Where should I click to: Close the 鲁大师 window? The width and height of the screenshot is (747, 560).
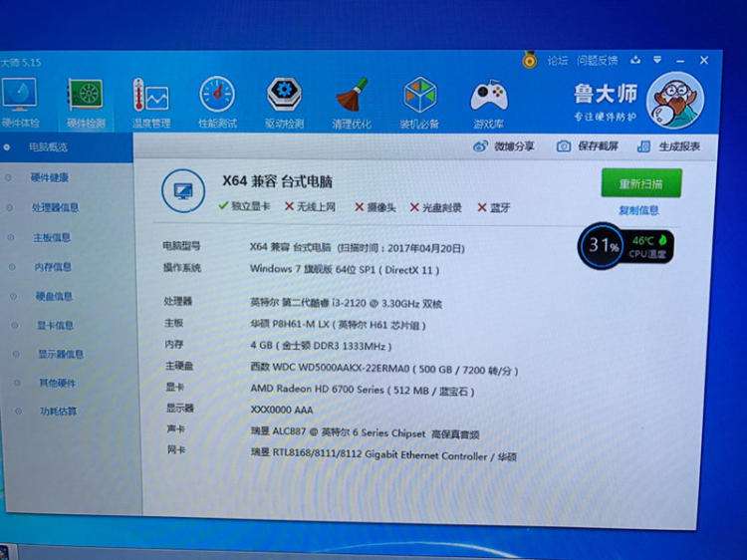704,60
